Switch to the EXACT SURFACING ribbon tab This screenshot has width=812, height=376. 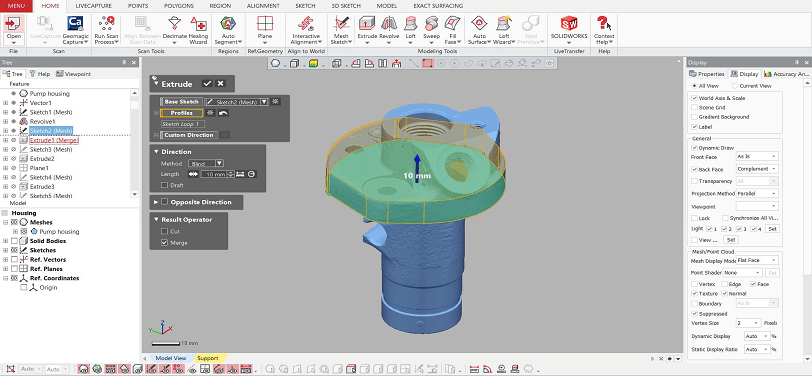[438, 6]
